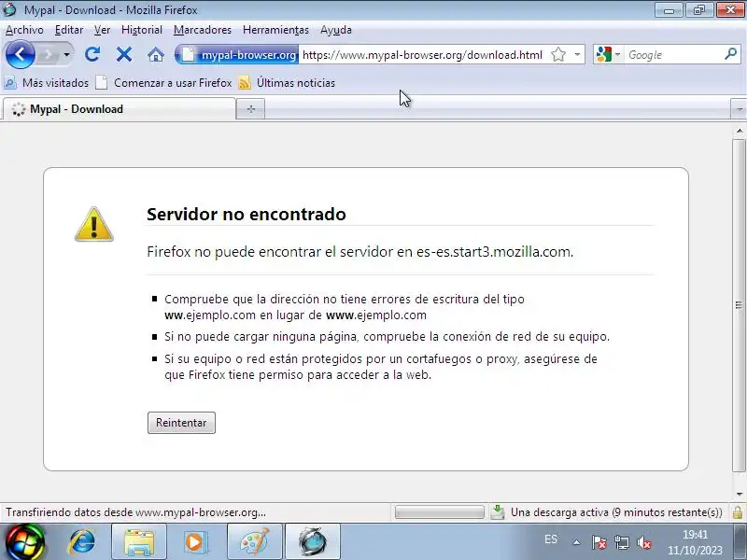Click the network tray icon
Screen dimensions: 747x560
[622, 542]
